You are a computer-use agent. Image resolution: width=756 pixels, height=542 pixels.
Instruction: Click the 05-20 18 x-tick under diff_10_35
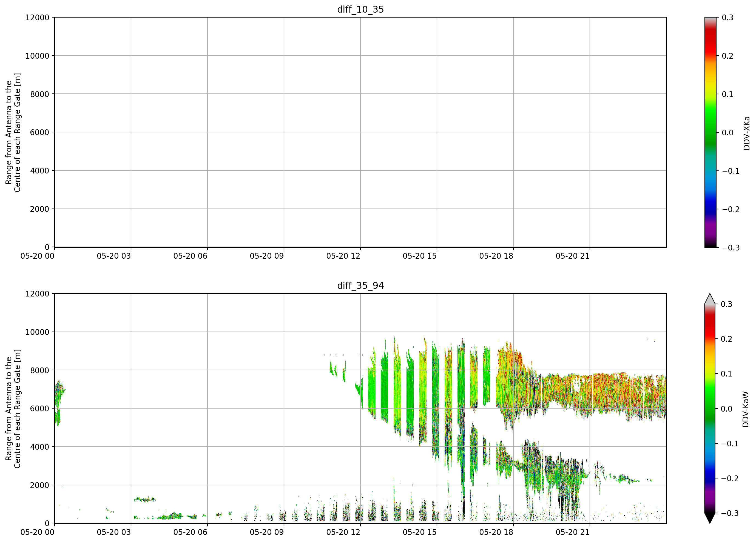(496, 256)
